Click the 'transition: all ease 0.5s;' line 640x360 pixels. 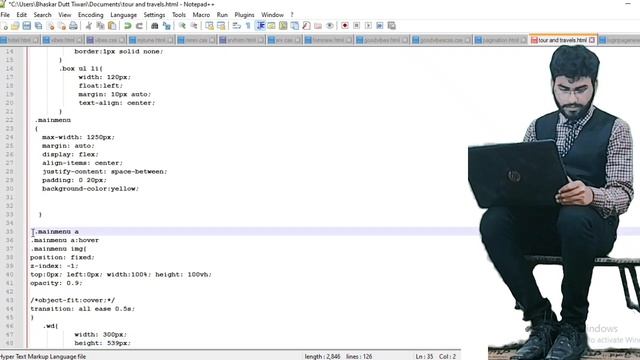point(82,309)
